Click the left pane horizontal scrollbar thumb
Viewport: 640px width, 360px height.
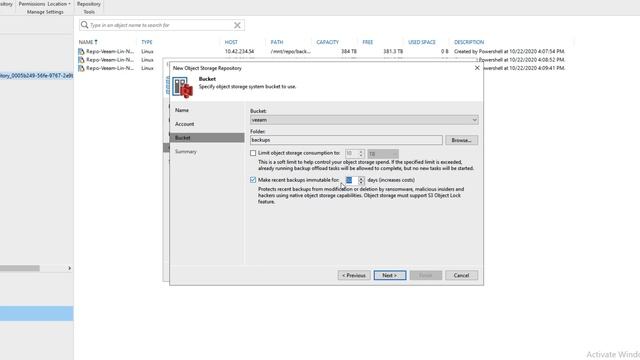point(20,268)
